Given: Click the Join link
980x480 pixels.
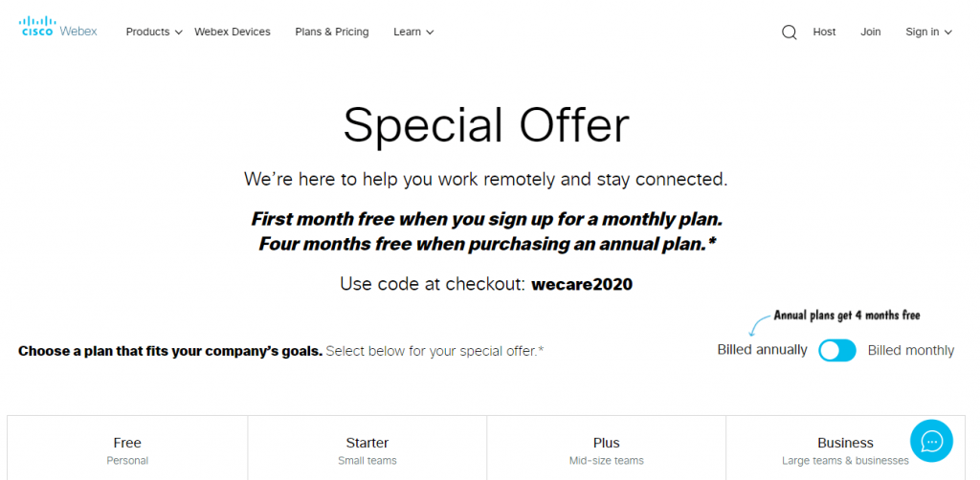Looking at the screenshot, I should click(x=871, y=32).
